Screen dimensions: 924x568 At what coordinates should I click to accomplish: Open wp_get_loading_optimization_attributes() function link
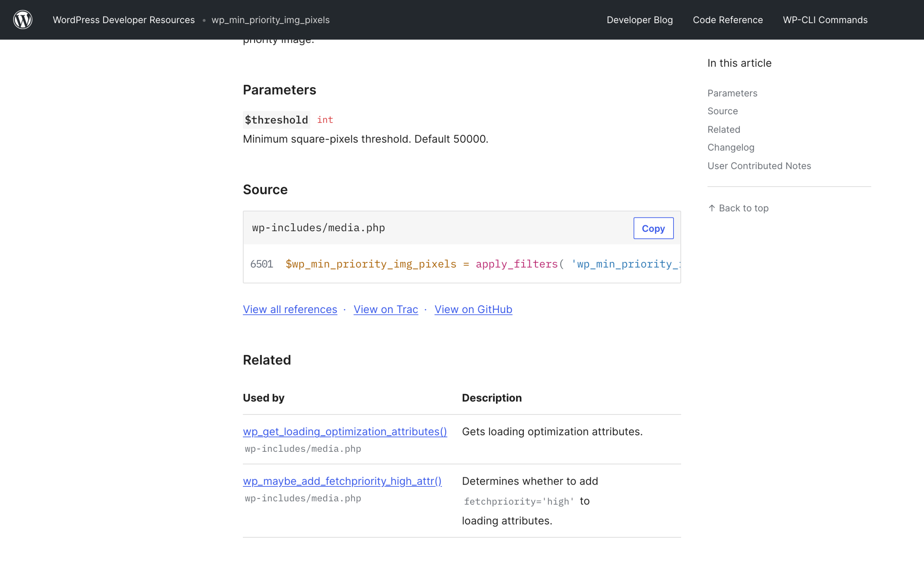point(345,432)
